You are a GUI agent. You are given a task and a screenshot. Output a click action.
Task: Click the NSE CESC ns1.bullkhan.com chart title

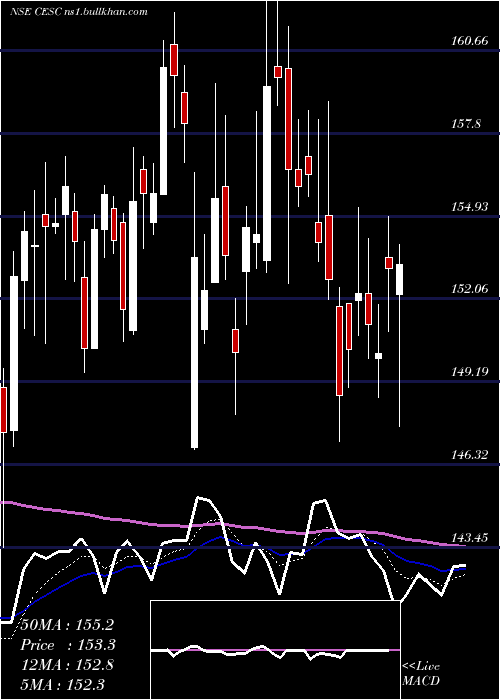pyautogui.click(x=79, y=12)
